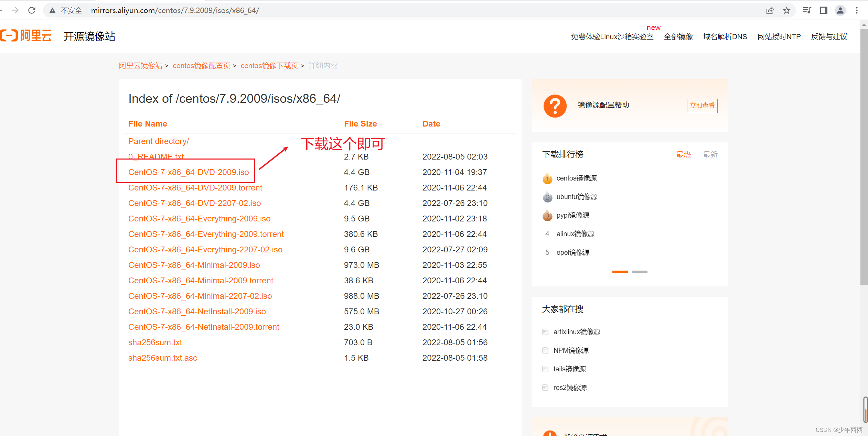Open the tab search/media control icon

coord(807,10)
